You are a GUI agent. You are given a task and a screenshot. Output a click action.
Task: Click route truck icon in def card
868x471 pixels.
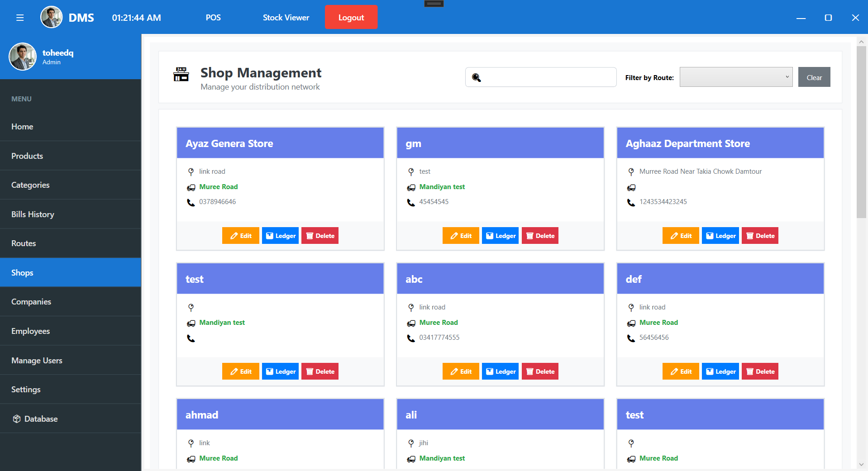[631, 323]
